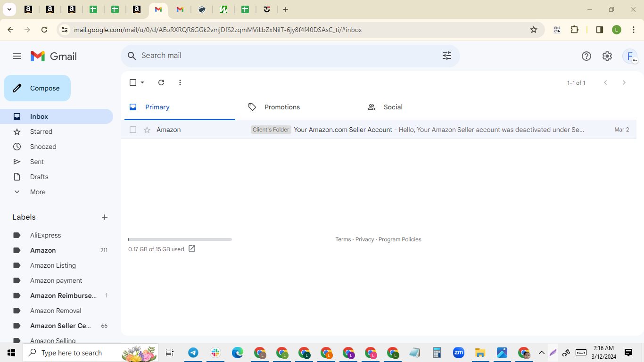Viewport: 644px width, 362px height.
Task: Switch to the Primary tab
Action: (x=180, y=107)
